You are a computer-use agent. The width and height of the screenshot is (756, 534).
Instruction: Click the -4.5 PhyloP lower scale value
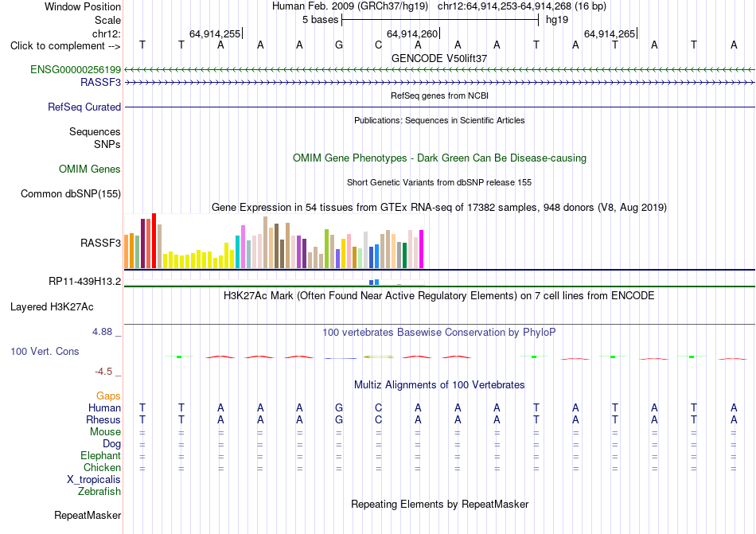[103, 371]
